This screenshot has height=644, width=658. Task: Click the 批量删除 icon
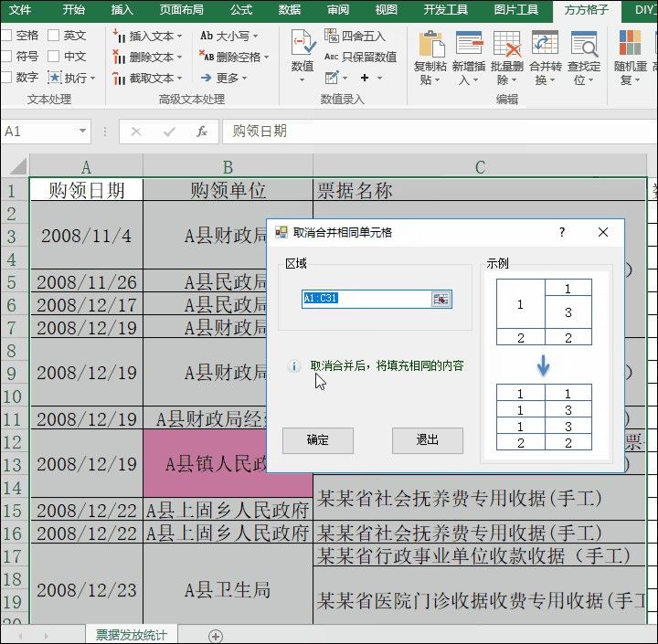tap(507, 44)
